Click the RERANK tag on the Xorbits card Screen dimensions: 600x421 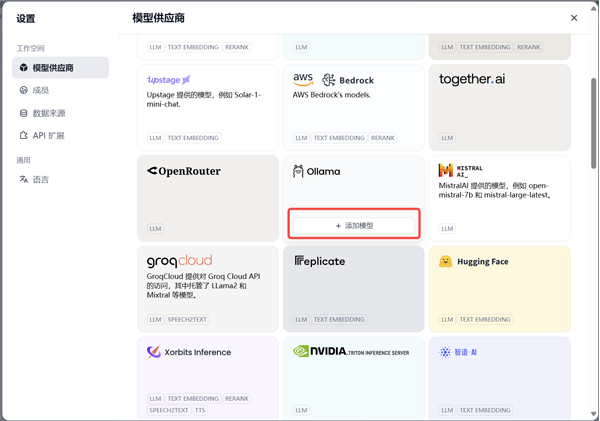click(x=237, y=398)
